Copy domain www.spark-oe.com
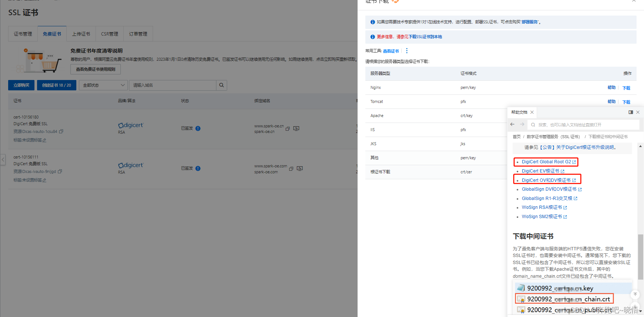The height and width of the screenshot is (317, 644). point(291,168)
